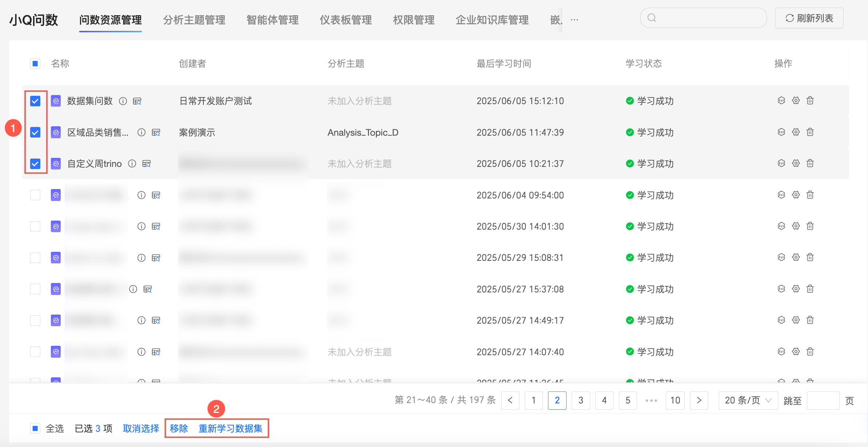
Task: Open the 20 条/页 page size dropdown
Action: pos(748,400)
